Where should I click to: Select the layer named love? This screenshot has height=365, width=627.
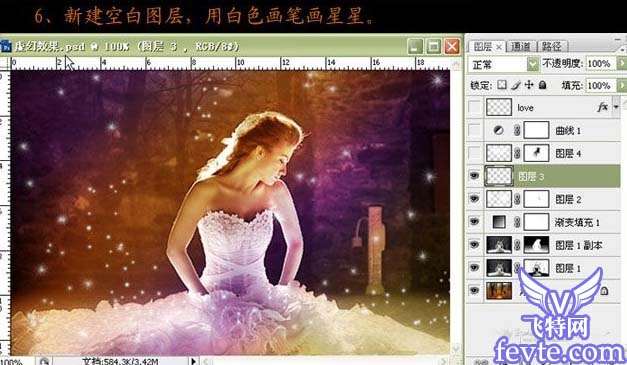[x=525, y=108]
